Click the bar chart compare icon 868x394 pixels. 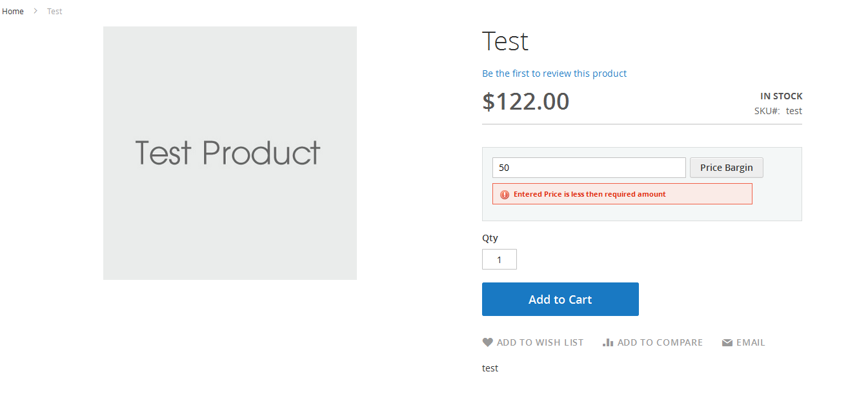(x=607, y=342)
